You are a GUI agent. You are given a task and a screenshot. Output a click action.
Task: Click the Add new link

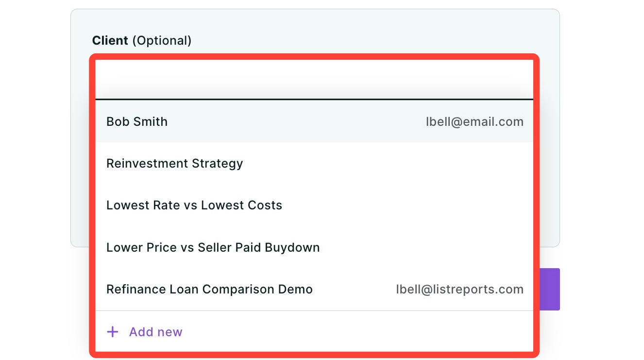pyautogui.click(x=155, y=332)
